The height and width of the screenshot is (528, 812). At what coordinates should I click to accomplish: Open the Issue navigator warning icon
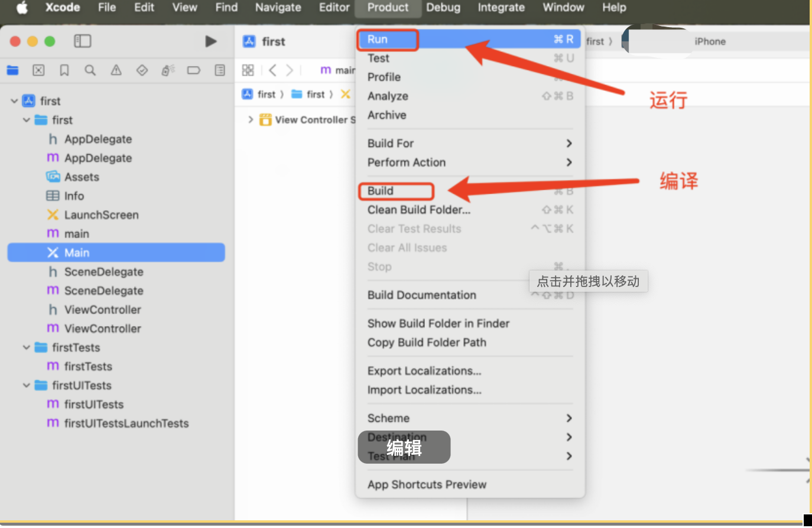(116, 70)
